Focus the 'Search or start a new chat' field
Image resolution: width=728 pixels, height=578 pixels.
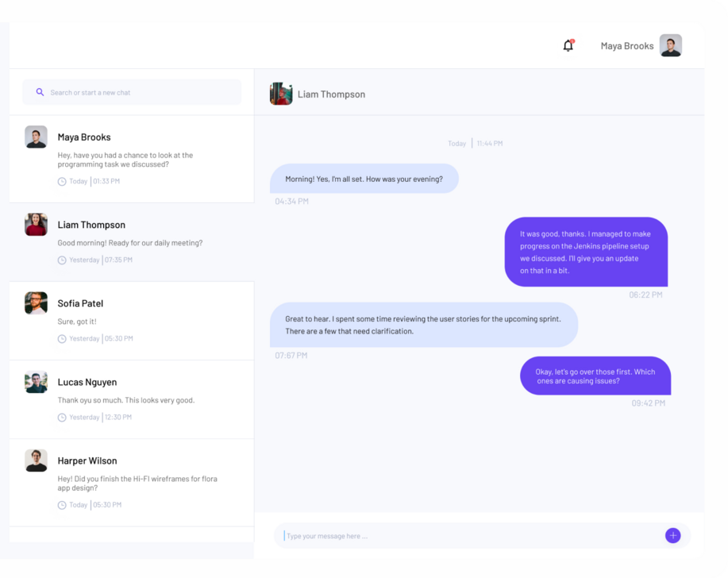pyautogui.click(x=132, y=92)
